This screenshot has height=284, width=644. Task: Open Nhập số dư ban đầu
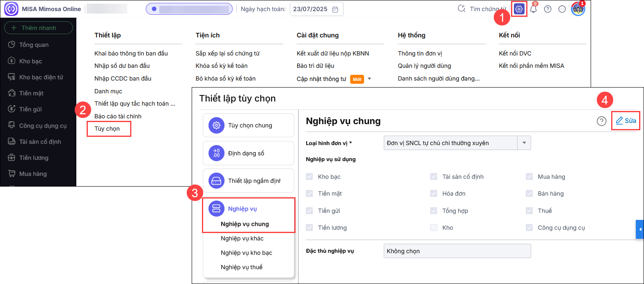point(122,66)
